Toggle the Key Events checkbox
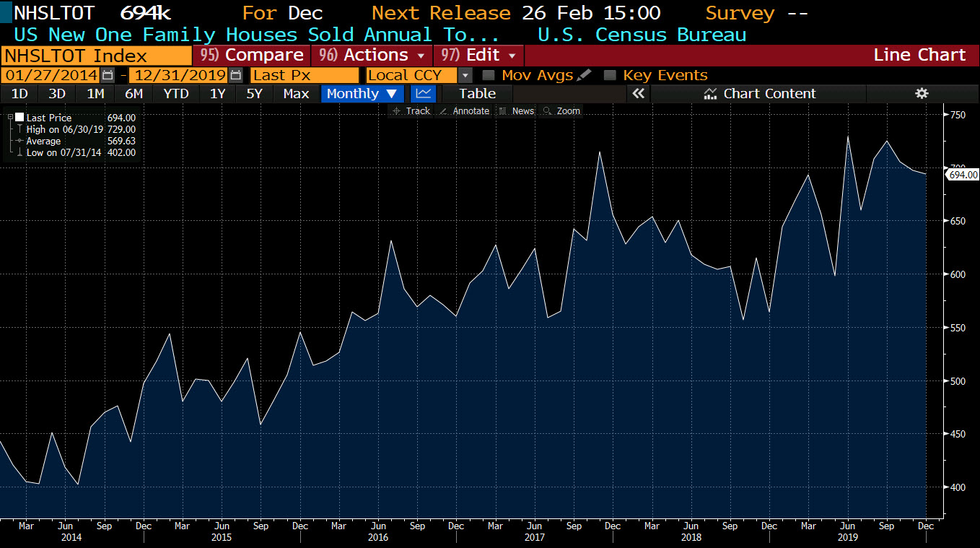Screen dimensions: 980x548 610,75
